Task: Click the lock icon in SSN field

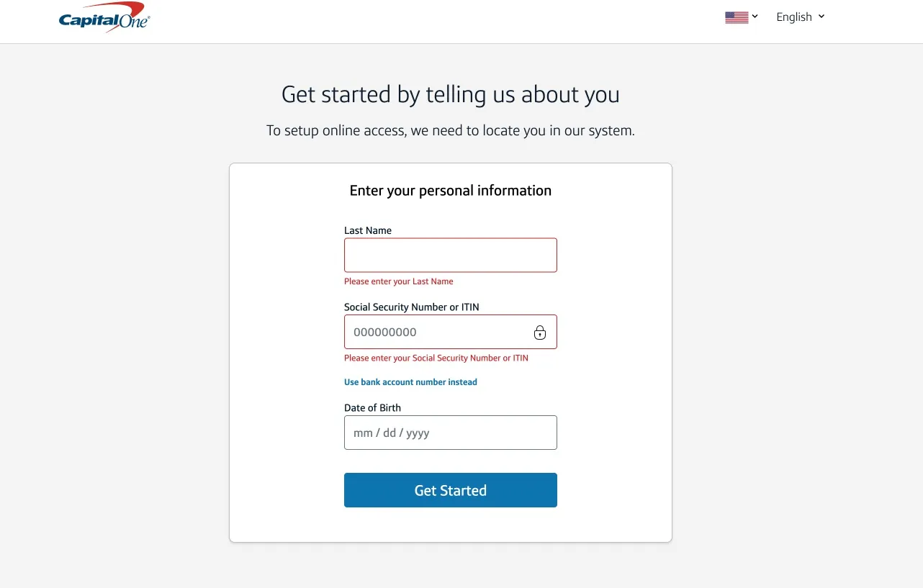Action: (540, 333)
